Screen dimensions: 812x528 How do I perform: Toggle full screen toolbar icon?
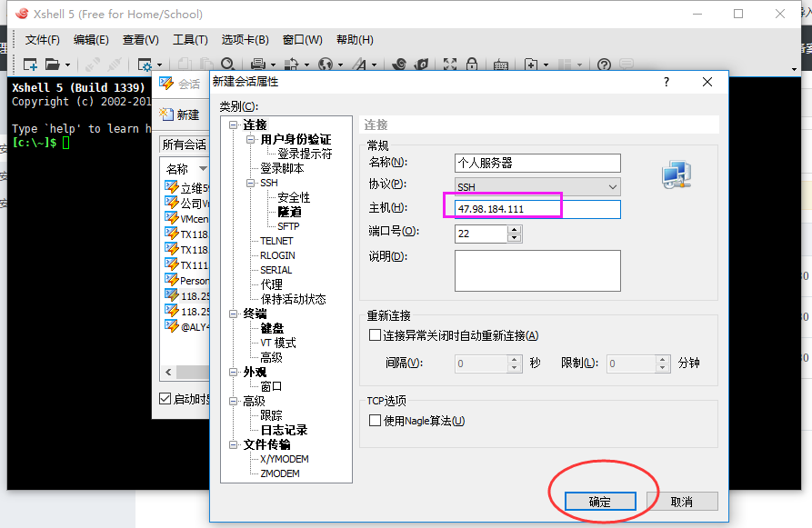tap(450, 65)
